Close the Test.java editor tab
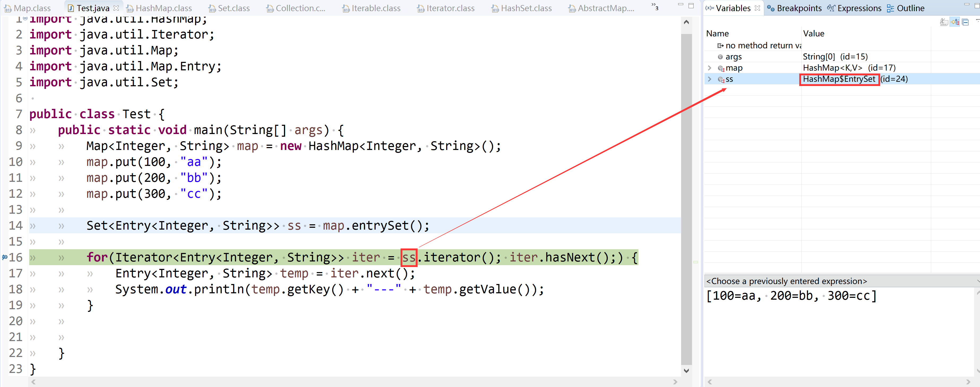 pos(117,8)
